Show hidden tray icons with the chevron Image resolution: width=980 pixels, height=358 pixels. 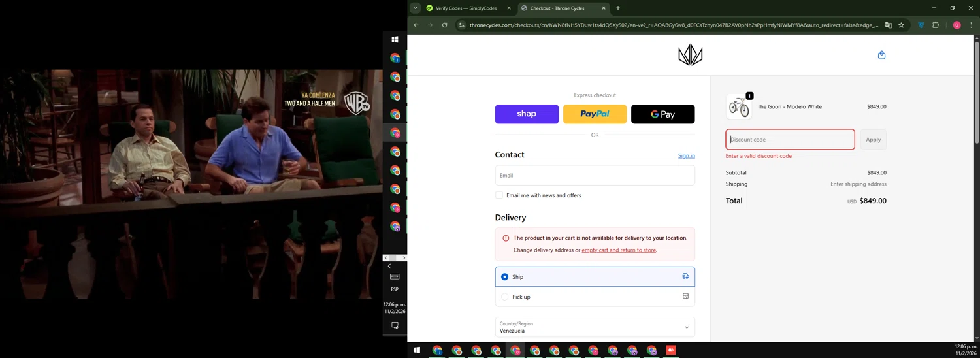[x=389, y=266]
